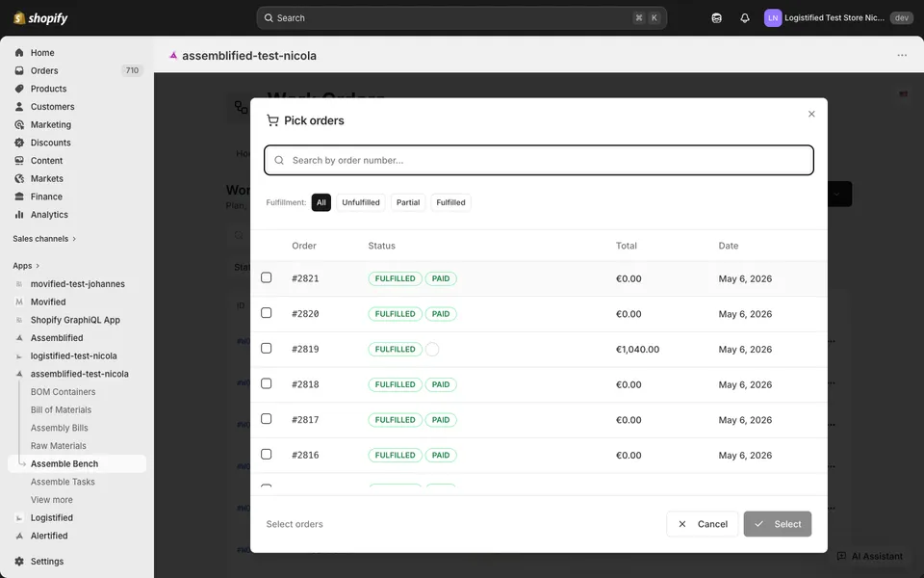The height and width of the screenshot is (578, 924).
Task: Filter orders by Unfulfilled
Action: tap(361, 202)
